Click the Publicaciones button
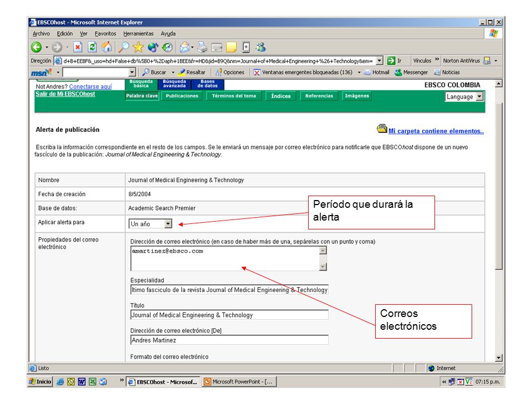This screenshot has width=532, height=399. point(182,96)
